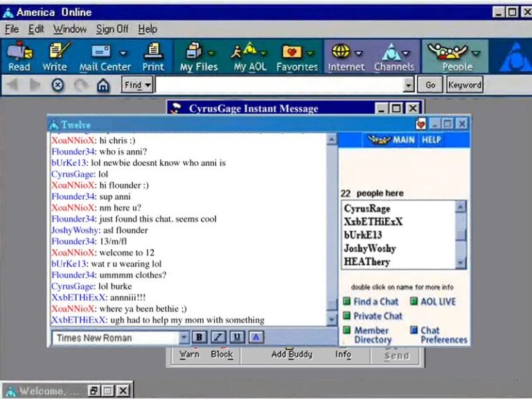Select CyrusRage in people list
532x399 pixels.
[367, 209]
